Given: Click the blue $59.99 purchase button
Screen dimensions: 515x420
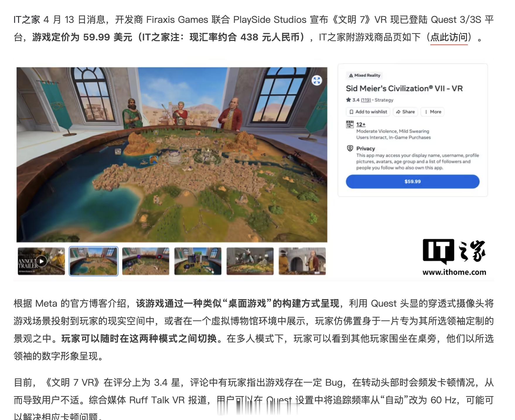Looking at the screenshot, I should (412, 182).
